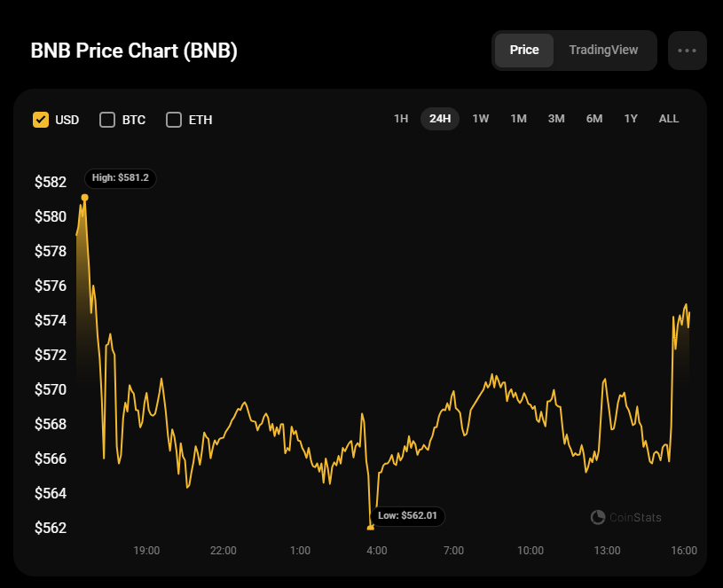Viewport: 723px width, 588px height.
Task: Open the three-dot more options menu
Action: (x=687, y=51)
